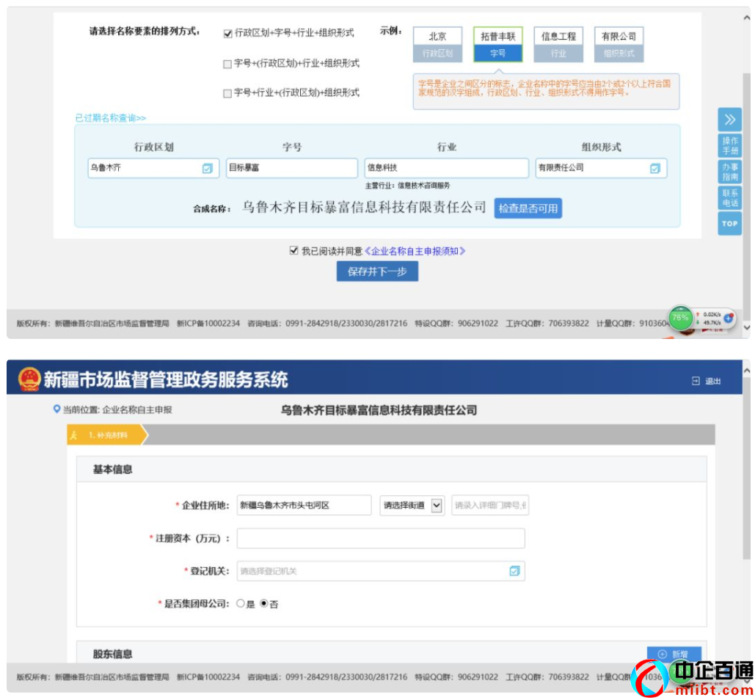Click the 注册资本(万元) input field
This screenshot has width=755, height=700.
(382, 538)
